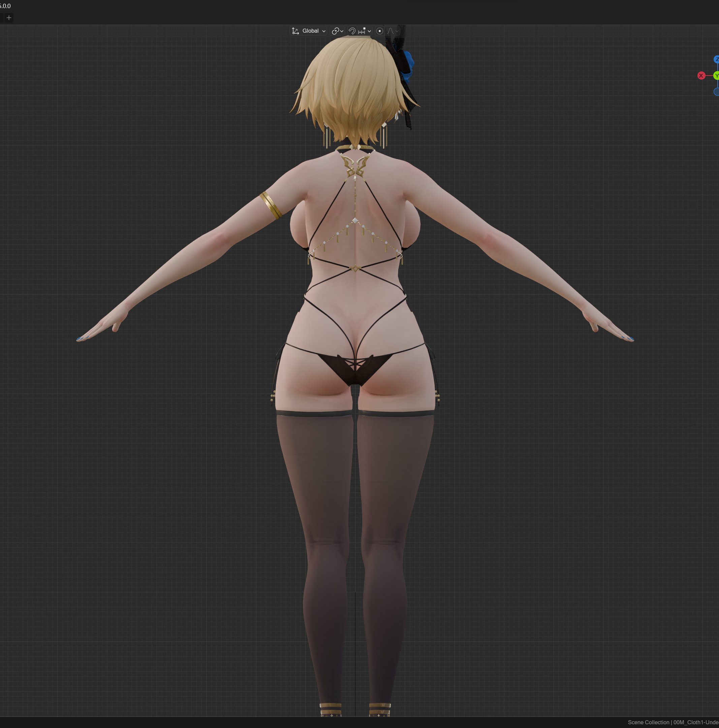Click the transform orientation axes icon
Image resolution: width=719 pixels, height=728 pixels.
tap(295, 31)
